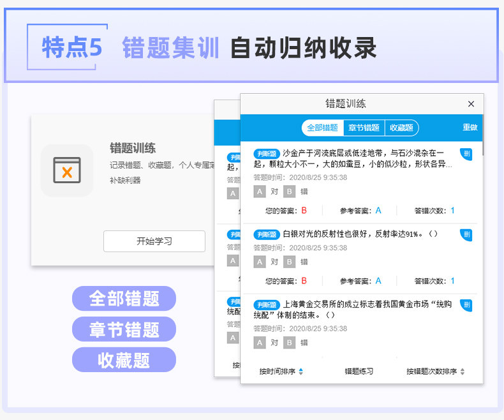
Task: Switch to the 章节错题 tab
Action: pos(364,128)
